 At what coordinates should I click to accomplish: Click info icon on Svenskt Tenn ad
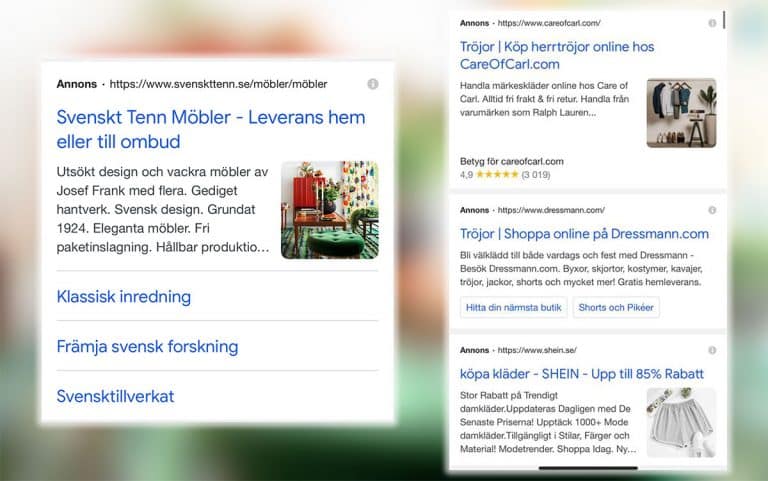click(x=373, y=84)
